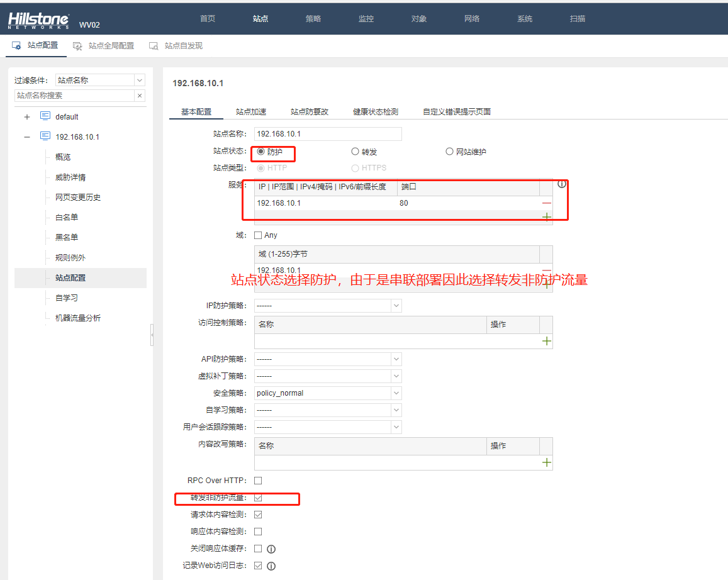
Task: Enable the RPC Over HTTP checkbox
Action: coord(258,481)
